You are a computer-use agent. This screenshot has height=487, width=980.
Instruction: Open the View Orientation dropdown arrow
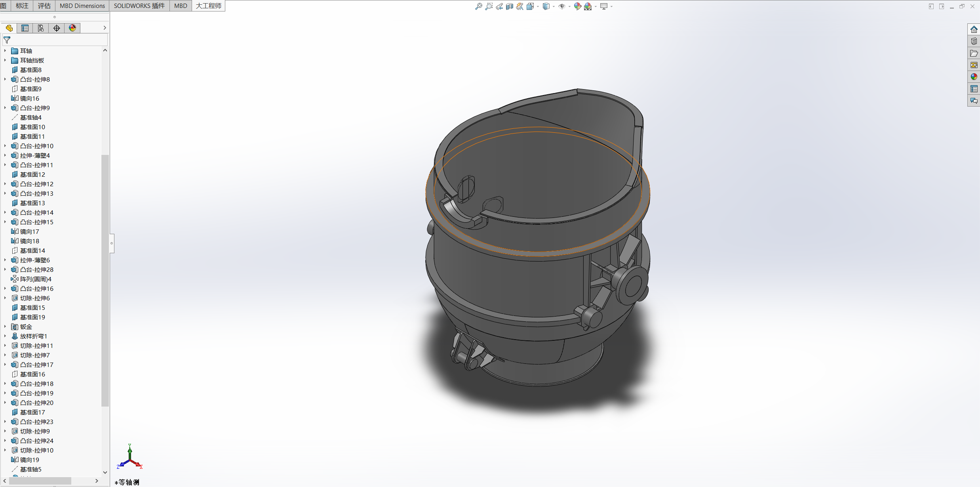pyautogui.click(x=538, y=6)
